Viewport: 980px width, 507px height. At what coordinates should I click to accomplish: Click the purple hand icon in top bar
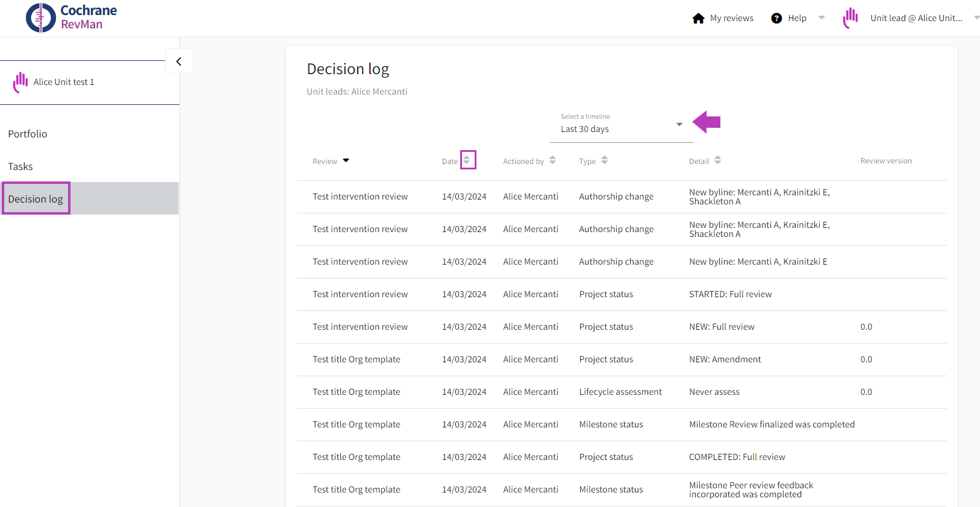tap(850, 18)
